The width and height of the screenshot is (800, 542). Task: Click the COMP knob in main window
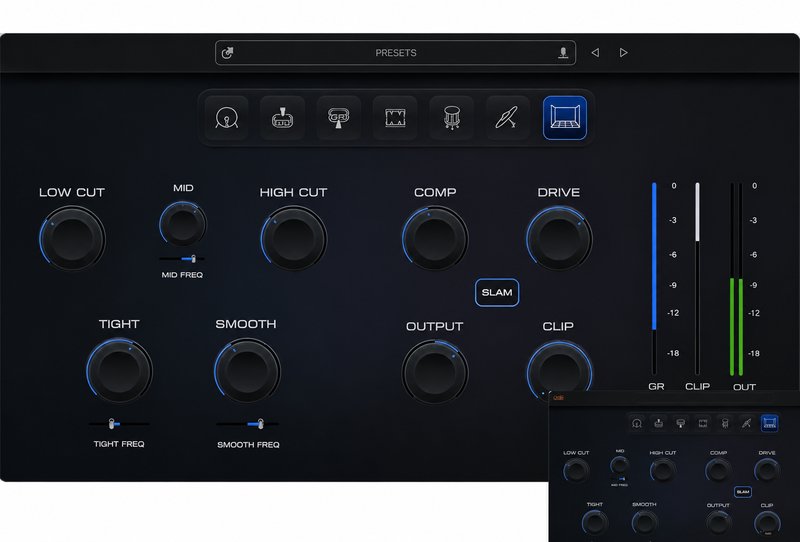point(435,238)
